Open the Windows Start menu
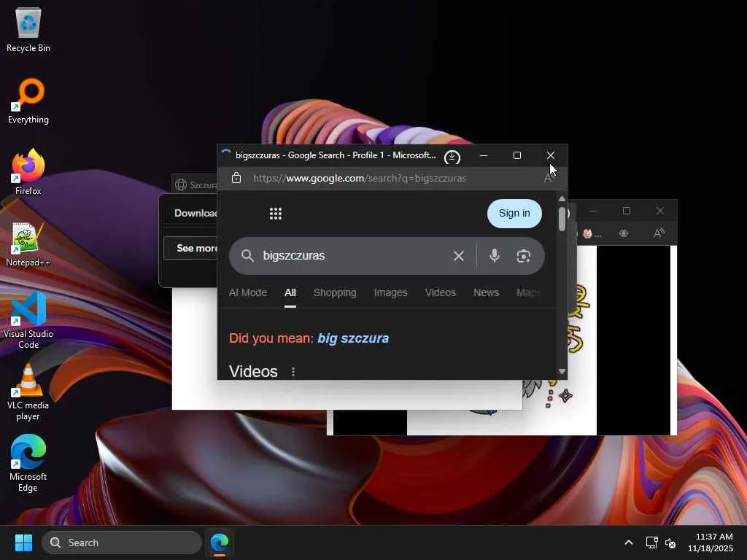747x560 pixels. click(23, 542)
